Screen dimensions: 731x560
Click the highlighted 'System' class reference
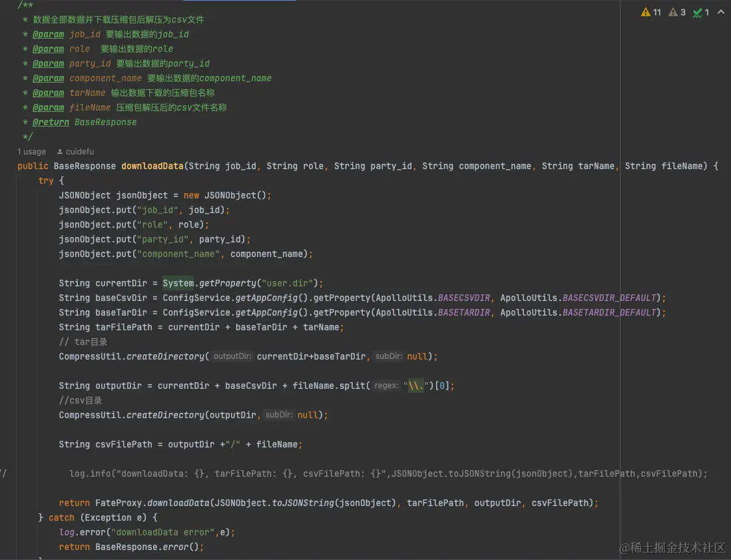(178, 283)
